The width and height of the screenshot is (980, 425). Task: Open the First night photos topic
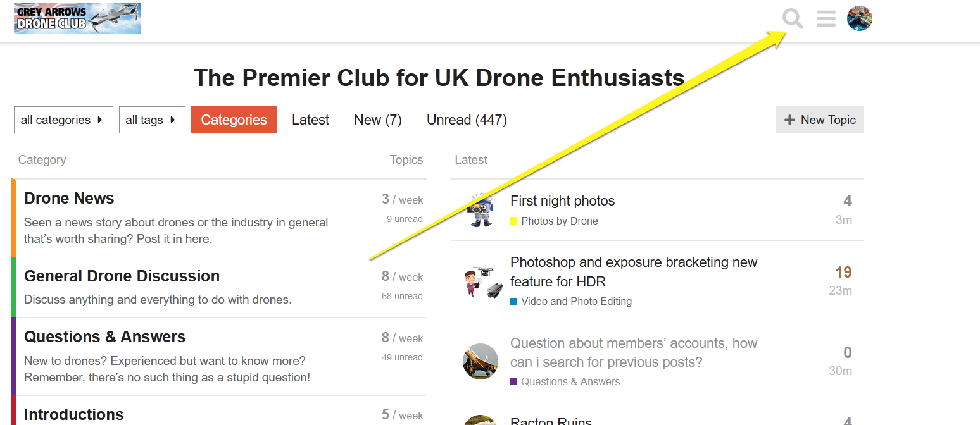click(562, 201)
